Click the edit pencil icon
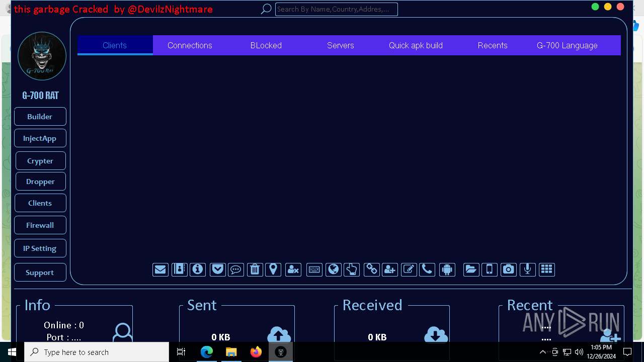644x362 pixels. click(409, 269)
